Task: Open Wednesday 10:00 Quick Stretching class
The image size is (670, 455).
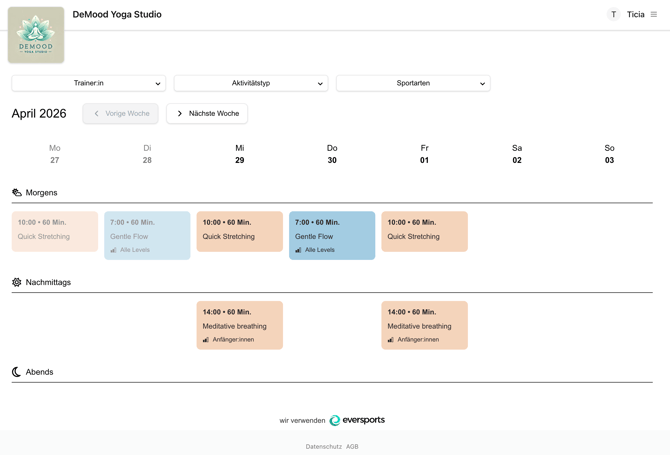Action: (x=239, y=231)
